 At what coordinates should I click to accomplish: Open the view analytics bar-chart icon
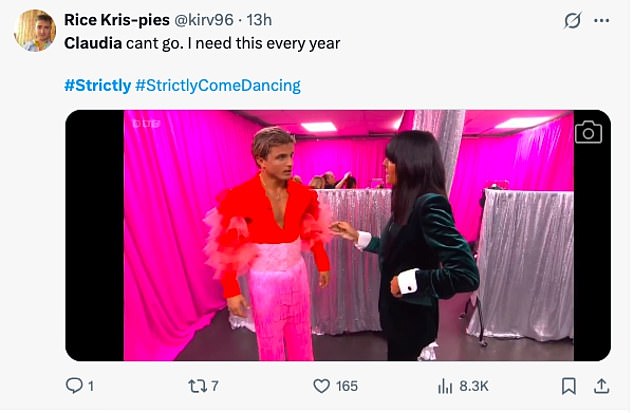click(x=446, y=386)
